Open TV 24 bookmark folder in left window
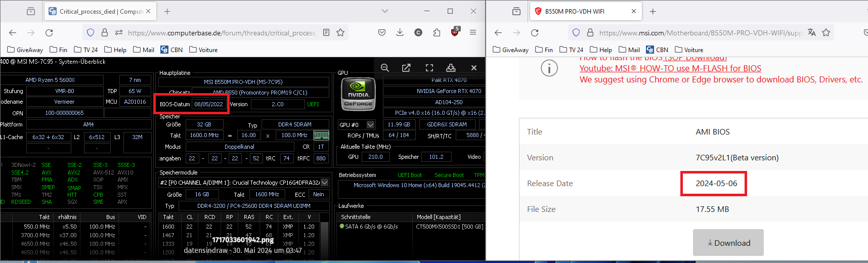This screenshot has height=263, width=868. coord(86,50)
